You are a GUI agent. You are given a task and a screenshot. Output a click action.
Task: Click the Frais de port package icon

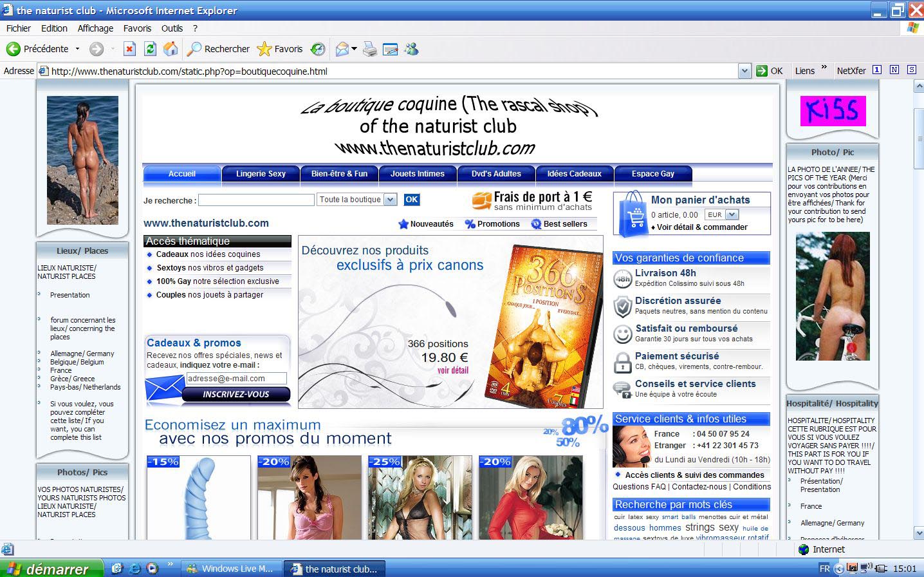(x=481, y=201)
